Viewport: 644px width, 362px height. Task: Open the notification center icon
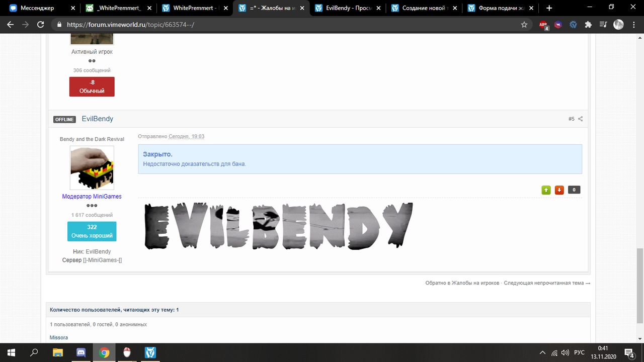point(629,352)
